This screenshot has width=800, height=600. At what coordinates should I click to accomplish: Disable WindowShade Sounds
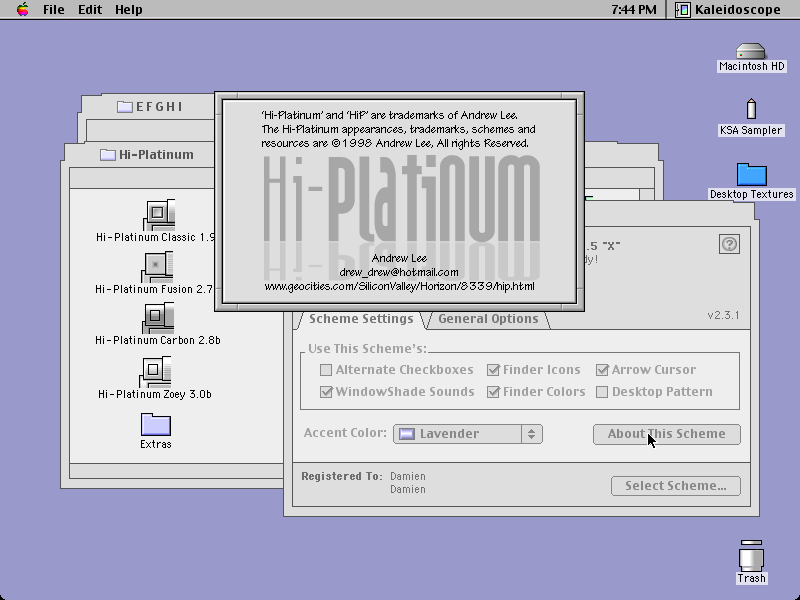(326, 392)
